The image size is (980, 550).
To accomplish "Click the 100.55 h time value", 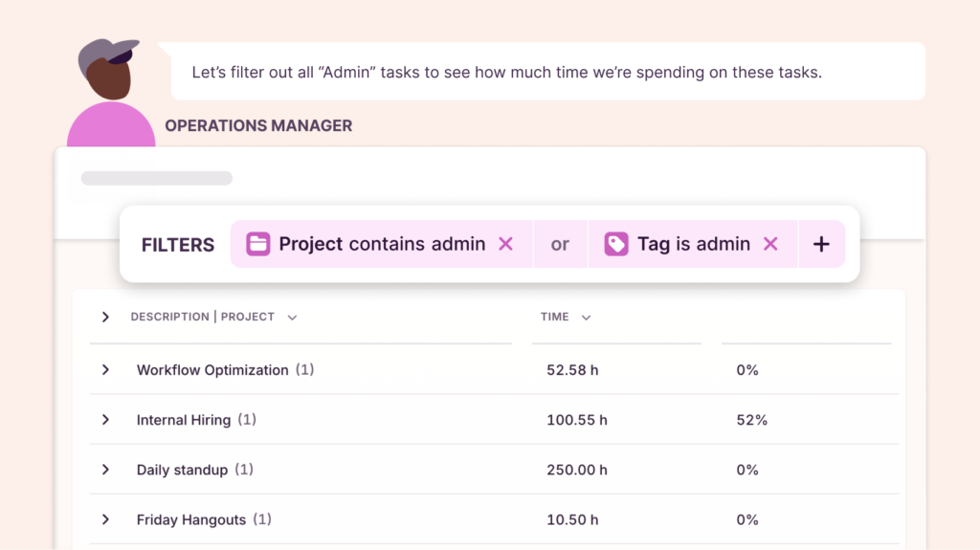I will (577, 420).
